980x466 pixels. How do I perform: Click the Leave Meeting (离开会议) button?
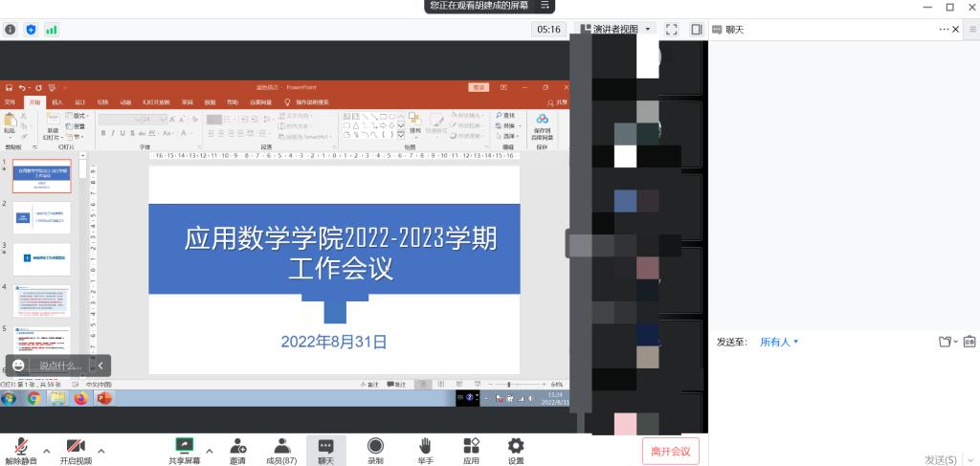(x=671, y=451)
